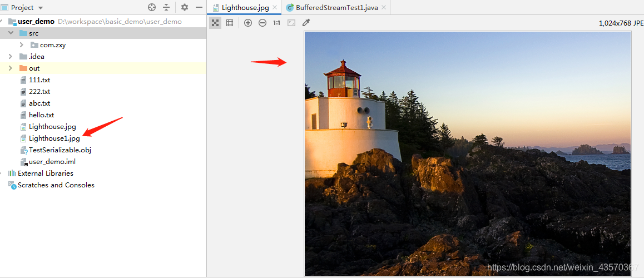This screenshot has width=644, height=278.
Task: Switch to Lighthouse.jpg editor tab
Action: (x=244, y=7)
